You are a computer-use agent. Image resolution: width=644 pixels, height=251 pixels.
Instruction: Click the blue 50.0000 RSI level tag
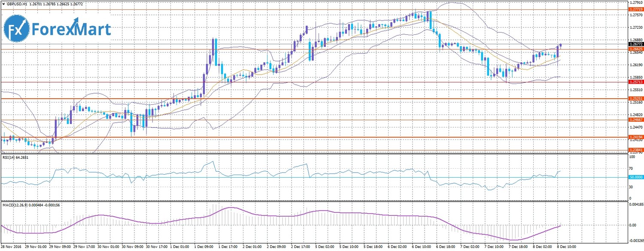pos(635,177)
